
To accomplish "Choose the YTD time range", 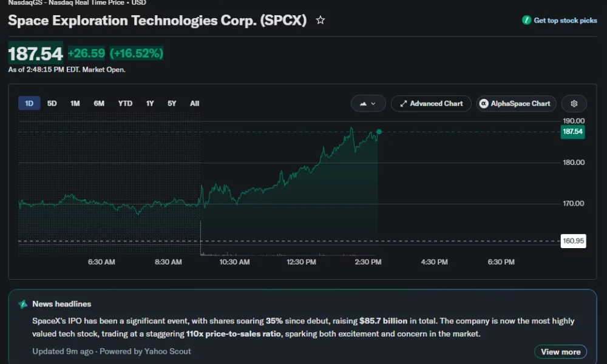I will tap(125, 104).
